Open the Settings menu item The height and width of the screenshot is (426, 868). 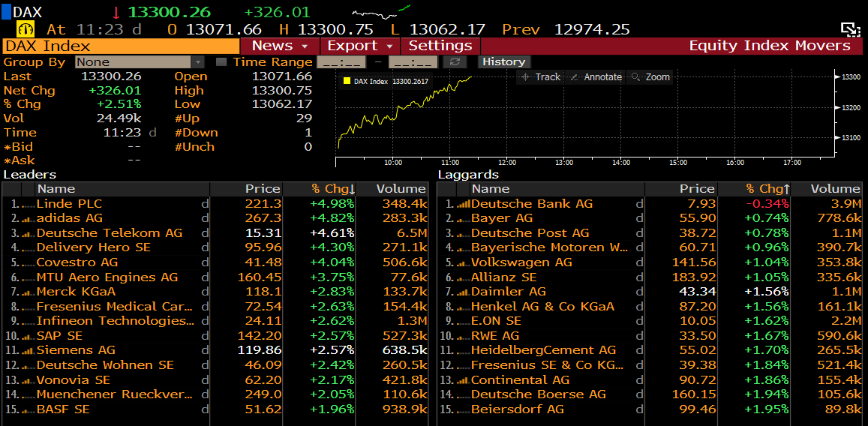(440, 46)
